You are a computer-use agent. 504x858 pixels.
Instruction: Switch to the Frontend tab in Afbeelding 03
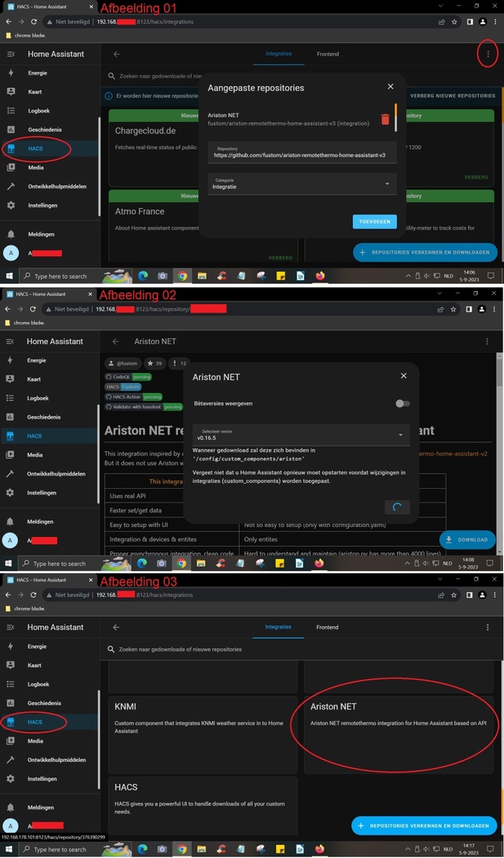tap(328, 627)
